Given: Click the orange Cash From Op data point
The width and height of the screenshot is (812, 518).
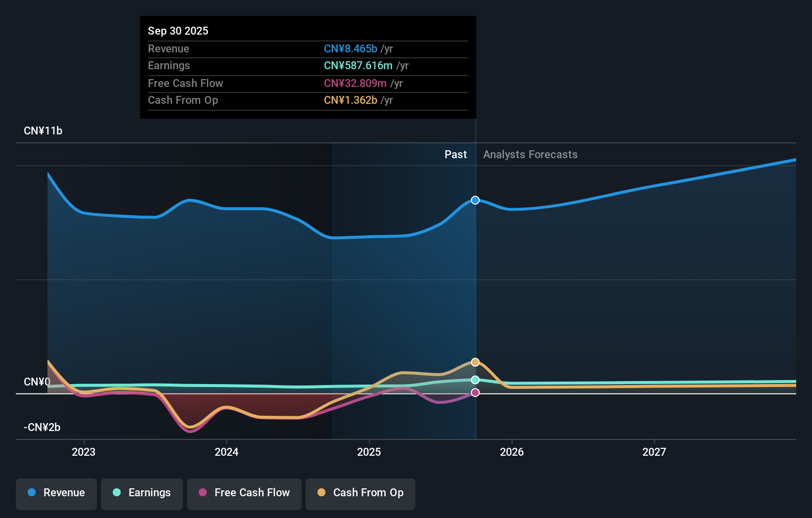Looking at the screenshot, I should coord(475,362).
